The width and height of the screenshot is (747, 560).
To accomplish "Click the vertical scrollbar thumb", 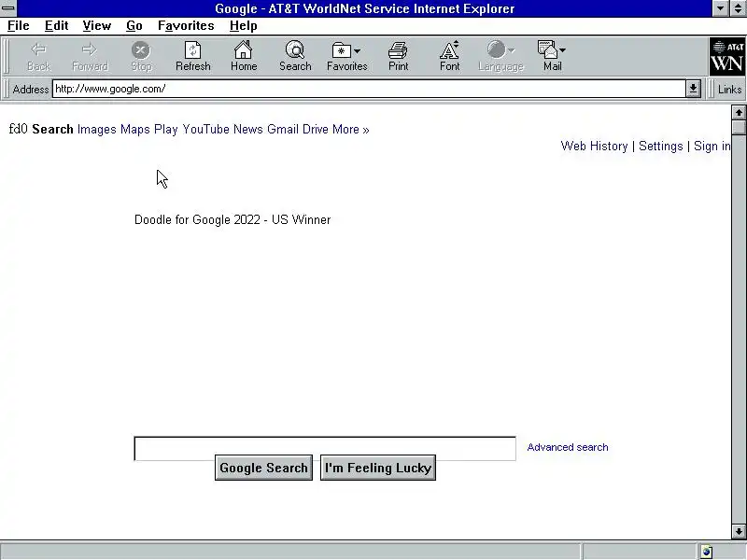I will coord(739,128).
